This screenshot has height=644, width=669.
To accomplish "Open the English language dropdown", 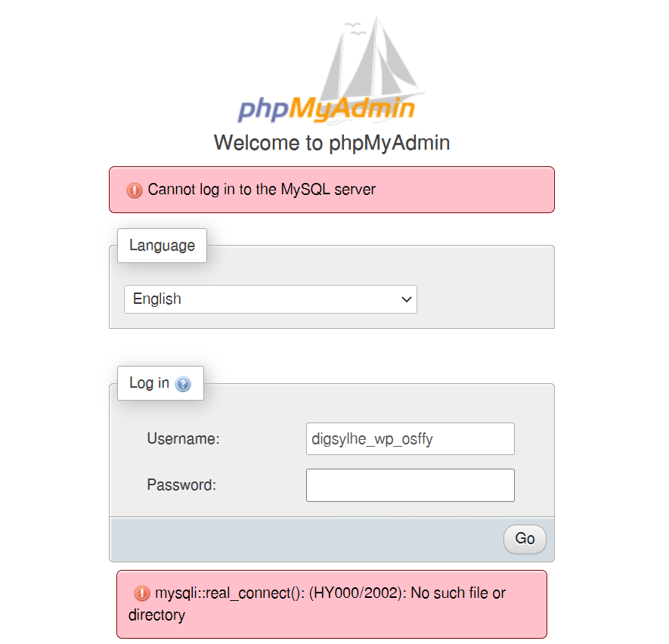I will click(x=270, y=299).
